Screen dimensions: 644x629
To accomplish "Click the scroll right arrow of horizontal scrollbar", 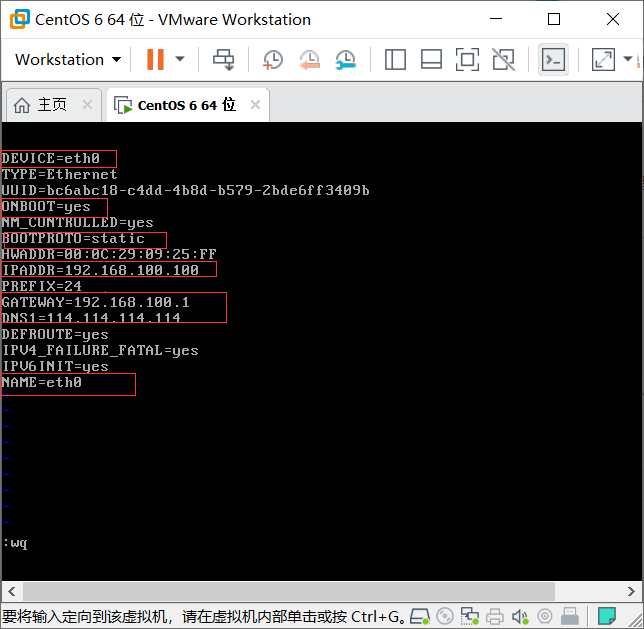I will pos(631,592).
